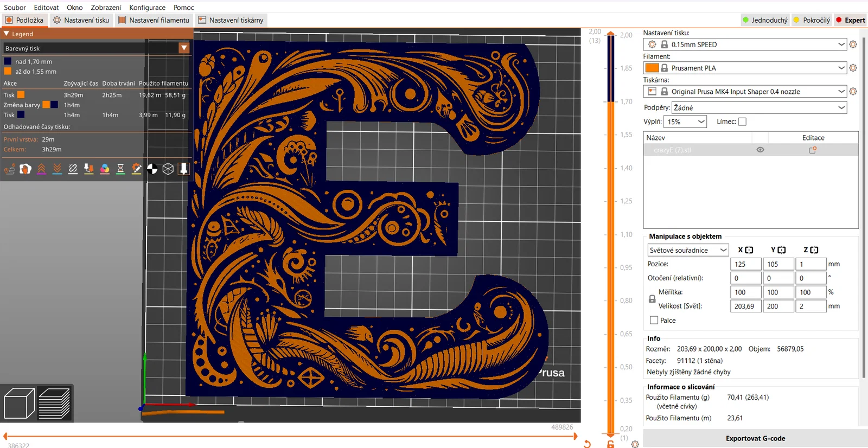Enable the Límec checkbox
Viewport: 868px width, 448px height.
742,122
